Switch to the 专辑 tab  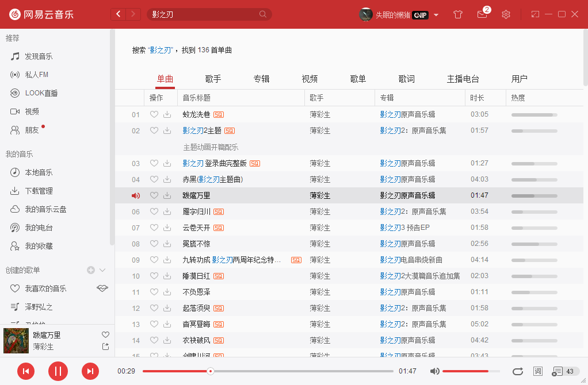coord(262,79)
